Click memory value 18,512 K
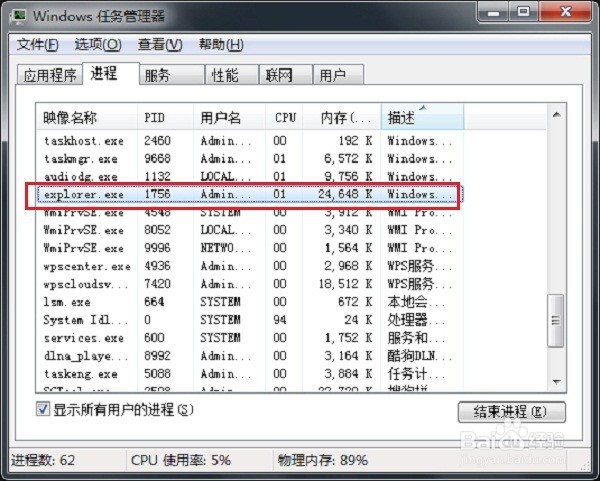Image resolution: width=600 pixels, height=481 pixels. tap(345, 284)
